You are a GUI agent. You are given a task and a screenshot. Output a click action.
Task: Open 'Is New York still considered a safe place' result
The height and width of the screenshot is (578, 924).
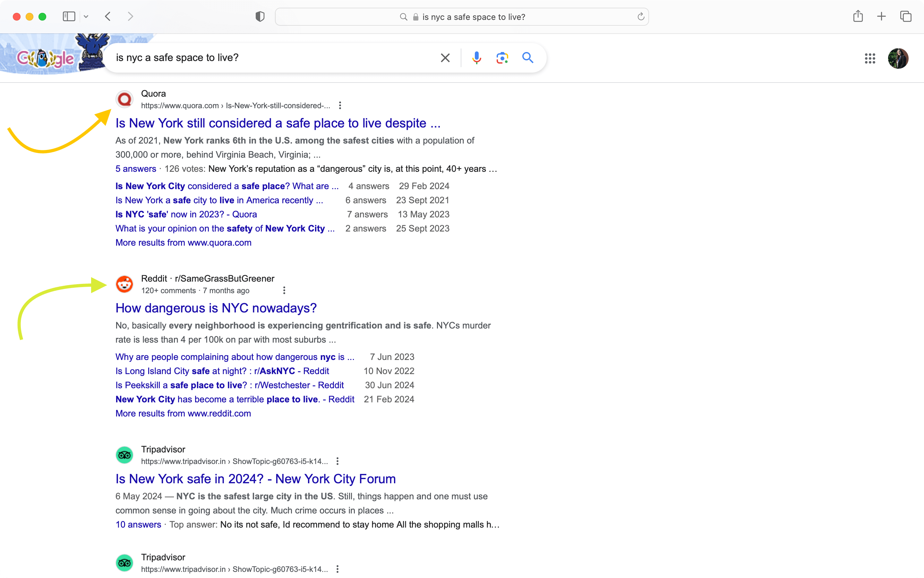[278, 123]
